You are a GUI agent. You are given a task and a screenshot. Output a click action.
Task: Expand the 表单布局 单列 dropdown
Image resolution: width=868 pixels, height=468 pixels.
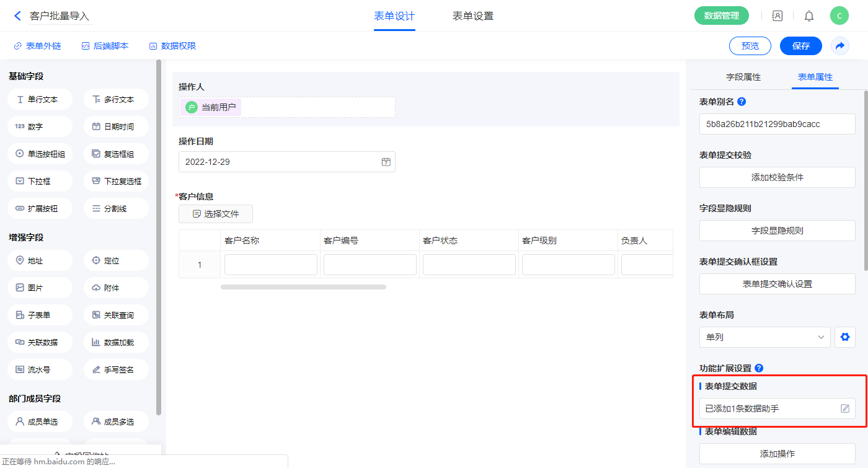click(x=764, y=337)
